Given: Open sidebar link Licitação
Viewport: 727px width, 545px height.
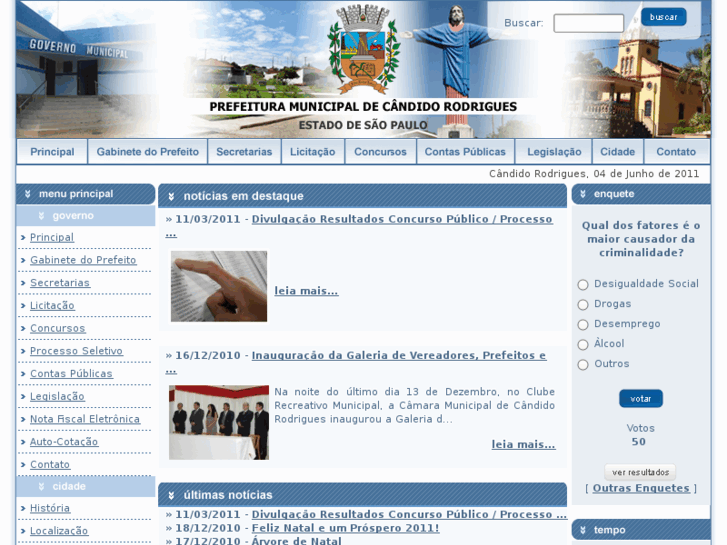Looking at the screenshot, I should coord(52,306).
